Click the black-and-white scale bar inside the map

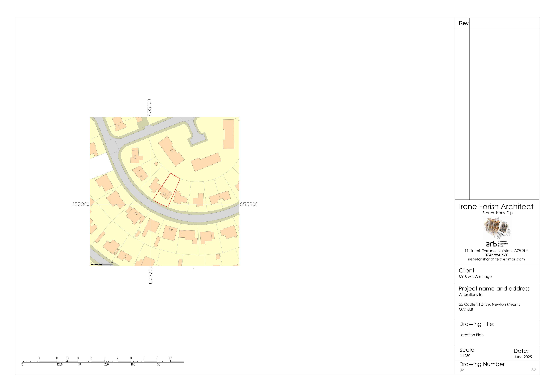[101, 264]
